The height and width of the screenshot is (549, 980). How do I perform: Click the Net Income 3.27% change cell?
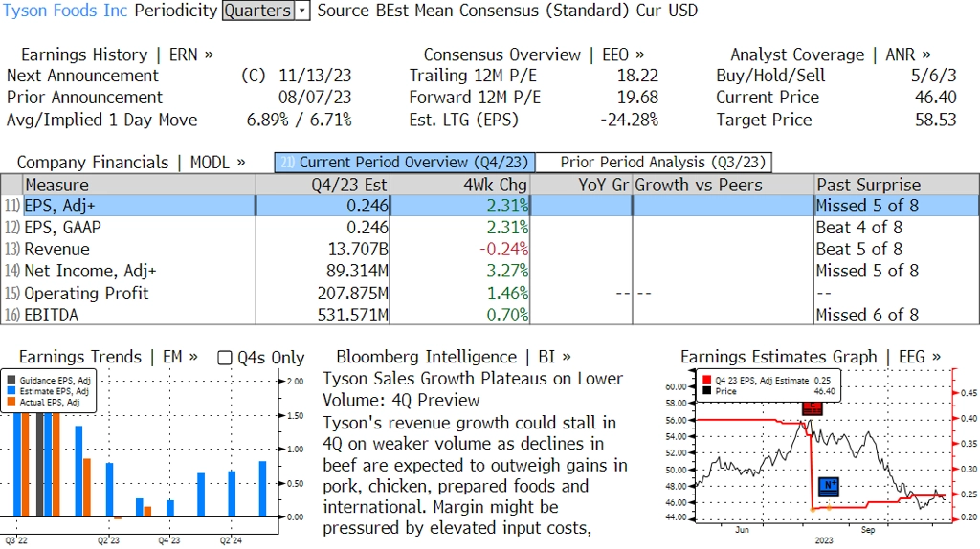coord(459,271)
